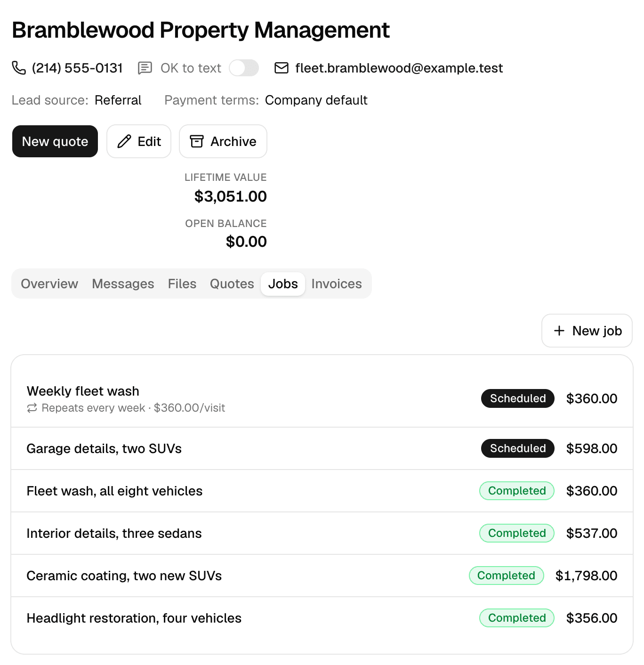Screen dimensions: 644x665
Task: Switch to the Invoices tab
Action: tap(337, 284)
